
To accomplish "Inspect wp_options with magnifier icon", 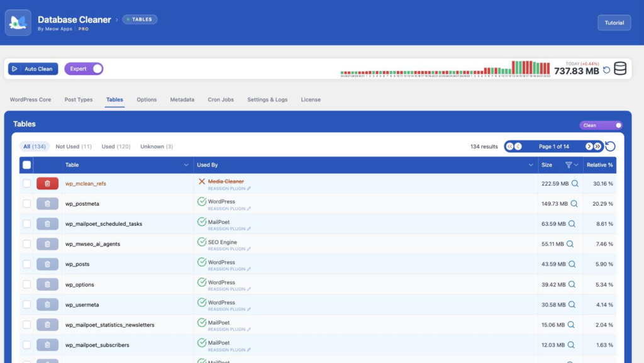I will 572,284.
